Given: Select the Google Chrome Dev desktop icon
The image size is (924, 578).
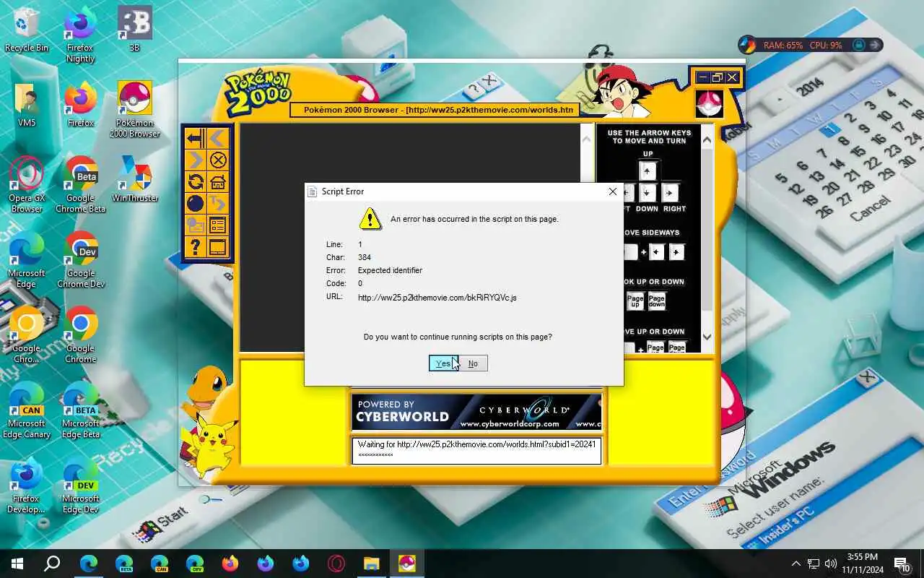Looking at the screenshot, I should tap(80, 260).
